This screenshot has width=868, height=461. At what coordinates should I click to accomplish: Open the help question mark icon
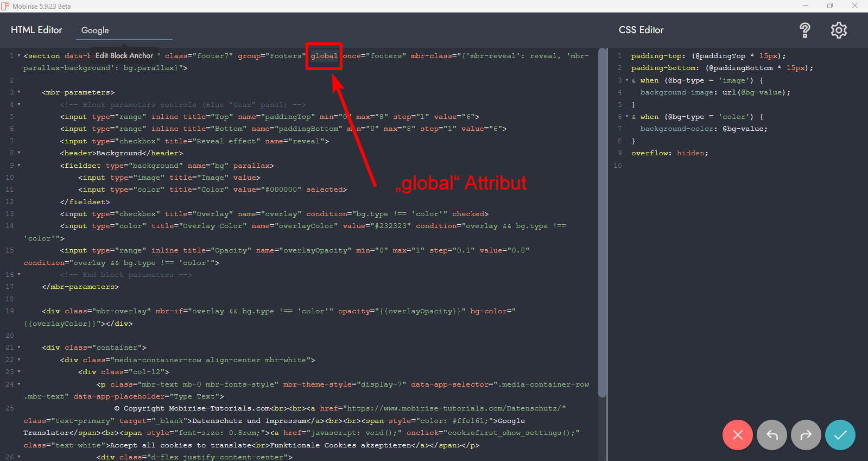[804, 30]
